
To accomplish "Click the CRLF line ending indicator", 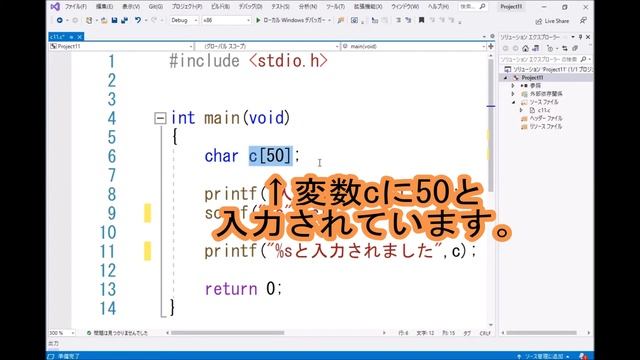I will (485, 333).
